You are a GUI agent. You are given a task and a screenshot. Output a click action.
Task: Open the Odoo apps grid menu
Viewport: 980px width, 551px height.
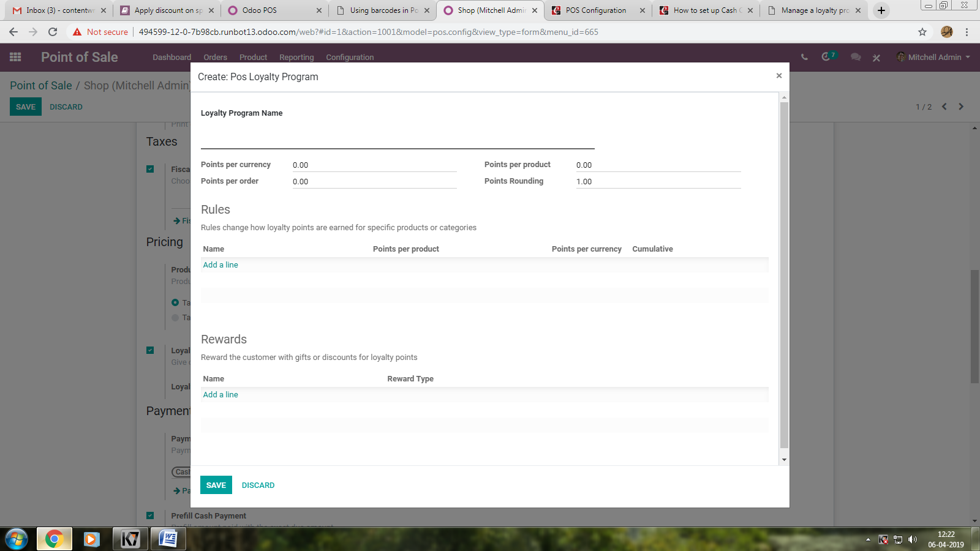pyautogui.click(x=15, y=57)
